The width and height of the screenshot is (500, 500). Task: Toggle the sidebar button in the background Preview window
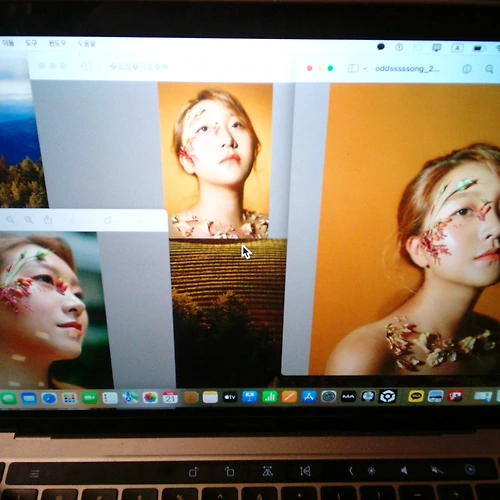[87, 66]
